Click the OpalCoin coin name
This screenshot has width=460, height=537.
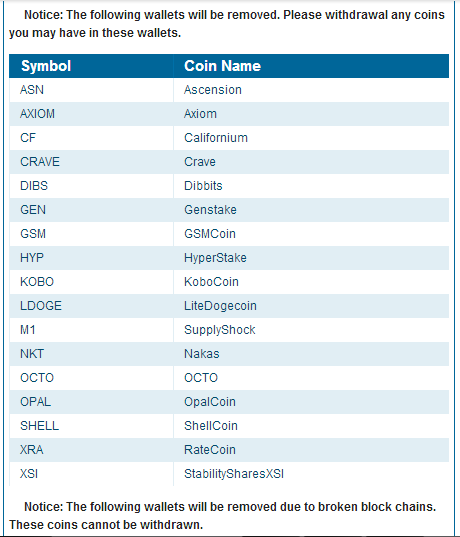click(x=210, y=401)
